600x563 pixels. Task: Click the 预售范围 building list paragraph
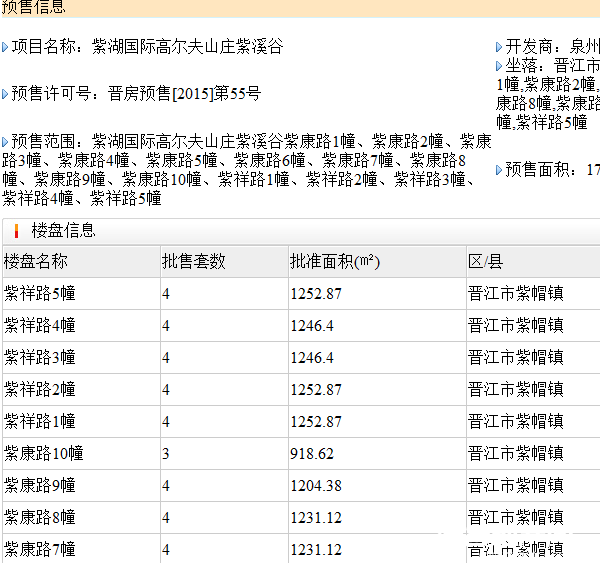tap(246, 170)
